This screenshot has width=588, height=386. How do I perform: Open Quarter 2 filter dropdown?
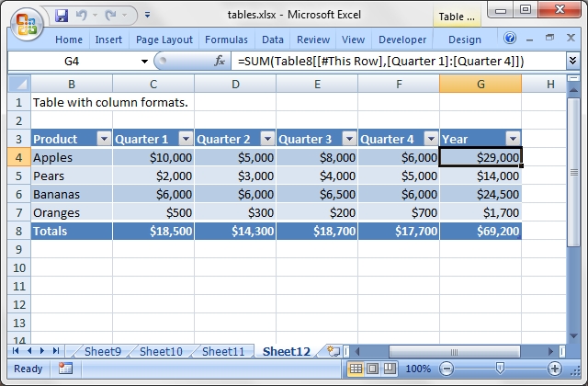(267, 139)
